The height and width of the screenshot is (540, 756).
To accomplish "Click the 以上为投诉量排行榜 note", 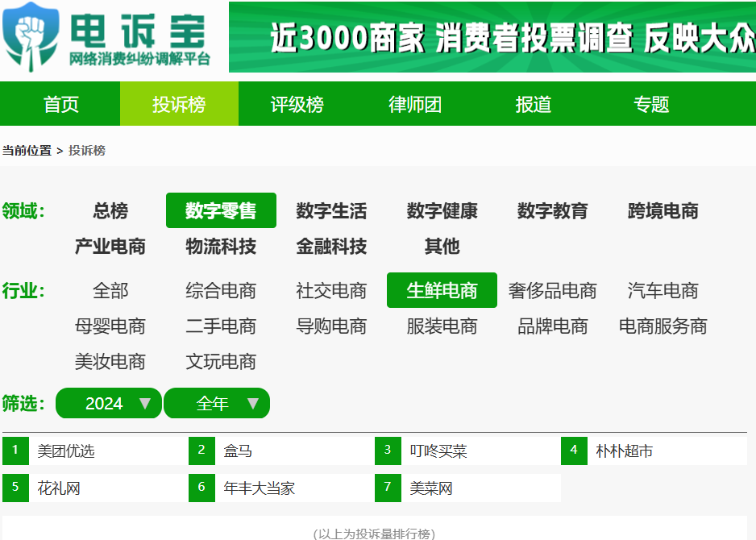I will (x=374, y=534).
